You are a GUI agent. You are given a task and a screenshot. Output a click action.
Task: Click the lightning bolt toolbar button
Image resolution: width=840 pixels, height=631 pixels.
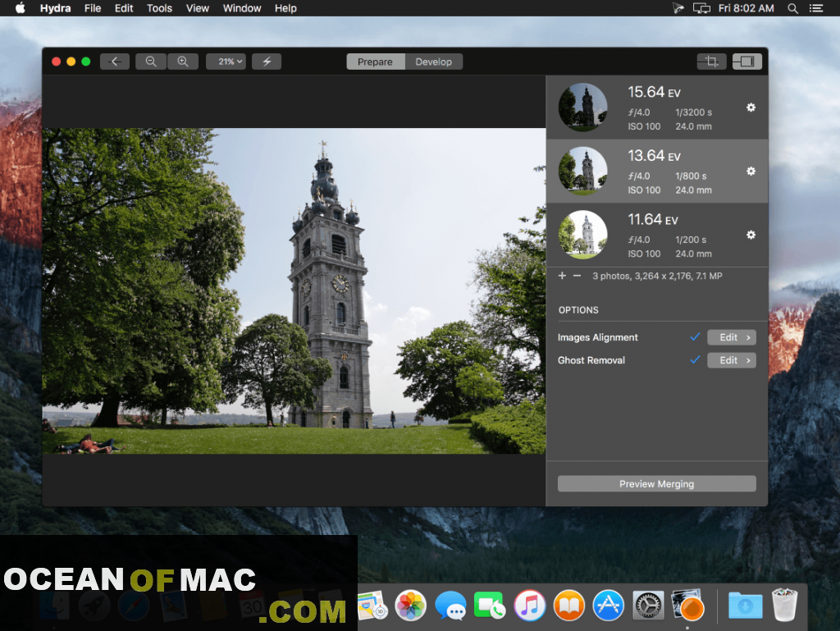[x=267, y=62]
